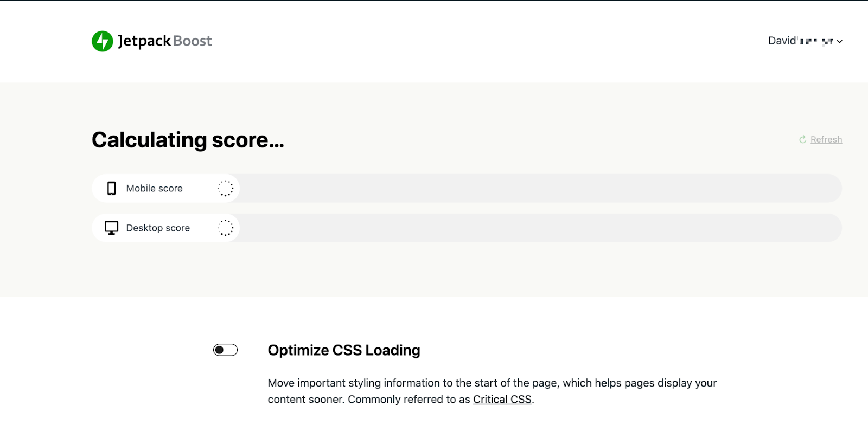Click the Mobile score progress bar
The width and height of the screenshot is (868, 425).
click(x=467, y=188)
